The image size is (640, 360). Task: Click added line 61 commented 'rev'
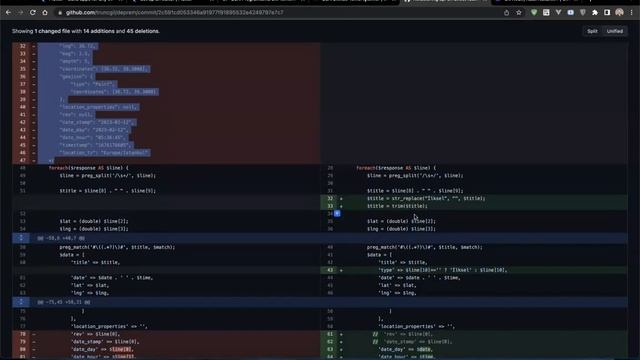click(x=474, y=334)
